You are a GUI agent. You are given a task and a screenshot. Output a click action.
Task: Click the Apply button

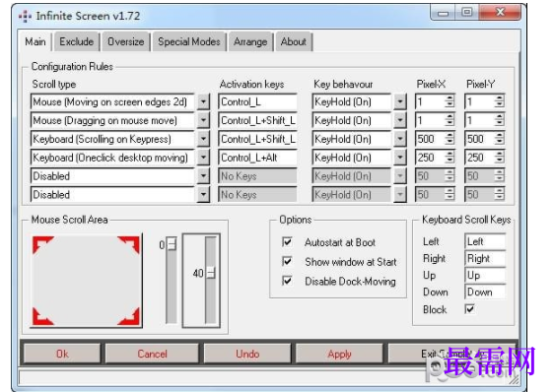[x=339, y=354]
